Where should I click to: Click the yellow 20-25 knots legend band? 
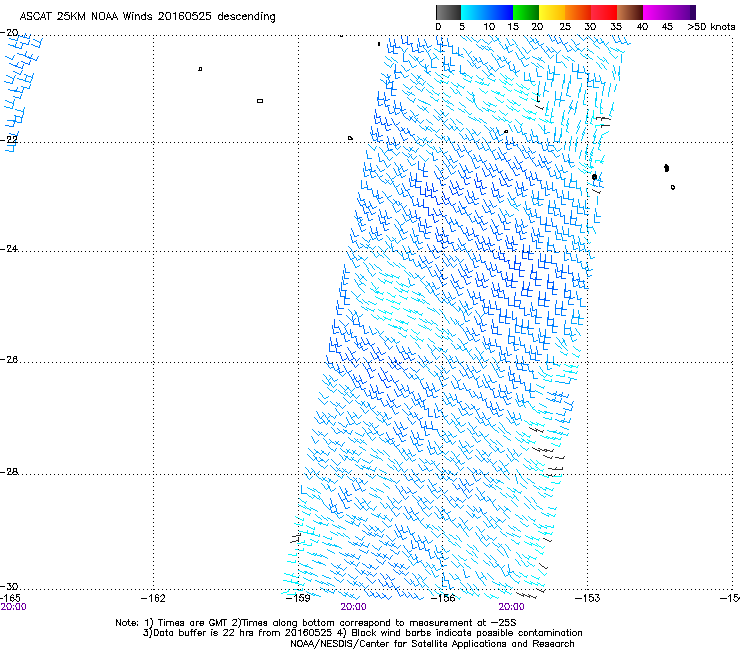tap(552, 12)
